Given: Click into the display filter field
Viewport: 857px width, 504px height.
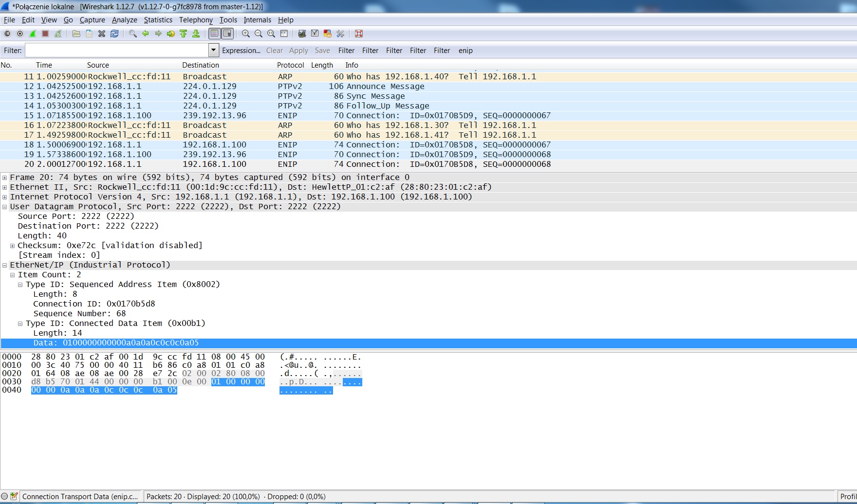Looking at the screenshot, I should tap(117, 50).
